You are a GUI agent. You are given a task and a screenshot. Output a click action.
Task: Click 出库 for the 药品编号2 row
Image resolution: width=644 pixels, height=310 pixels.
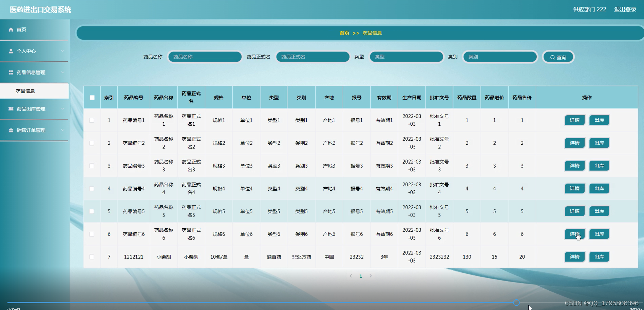click(x=599, y=143)
